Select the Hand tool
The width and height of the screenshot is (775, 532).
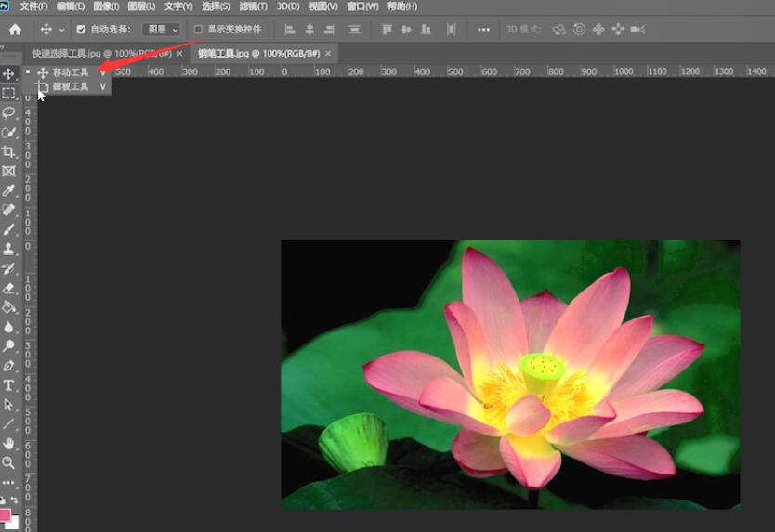[8, 443]
